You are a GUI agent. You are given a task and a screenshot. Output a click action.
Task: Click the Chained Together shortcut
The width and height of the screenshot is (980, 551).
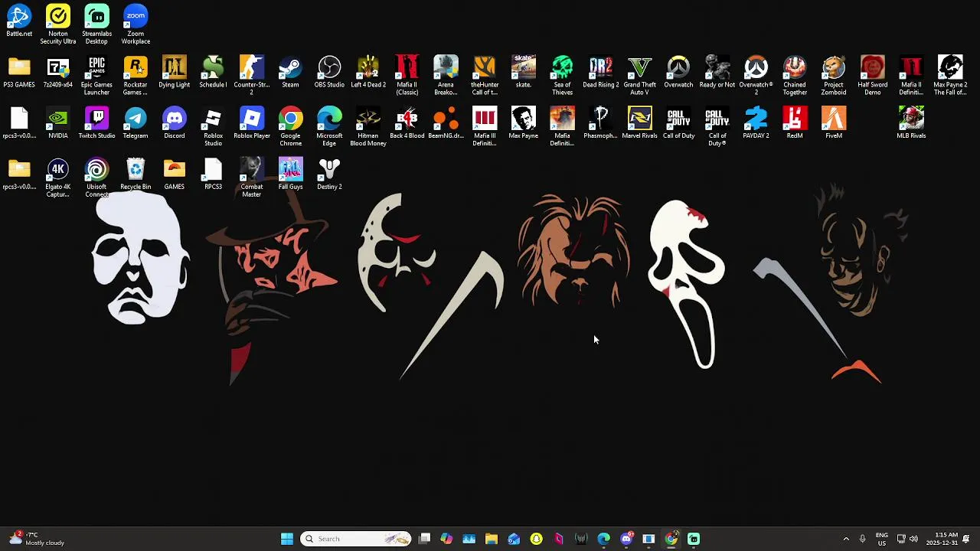coord(795,76)
